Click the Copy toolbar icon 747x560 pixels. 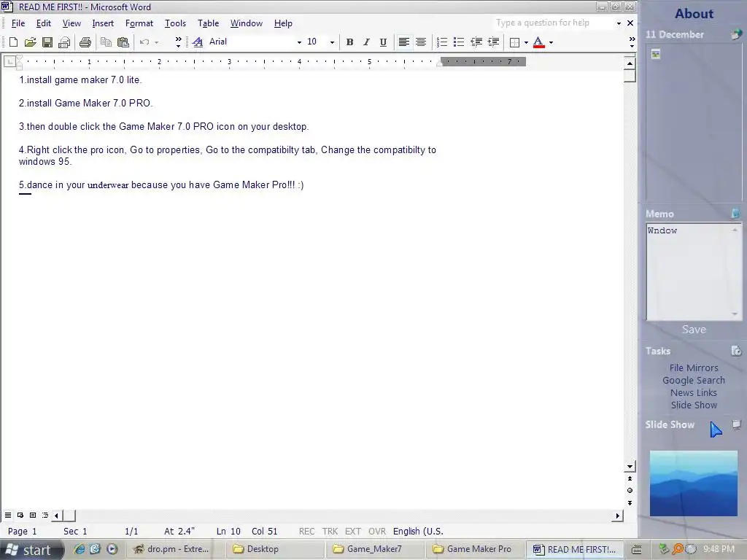106,42
